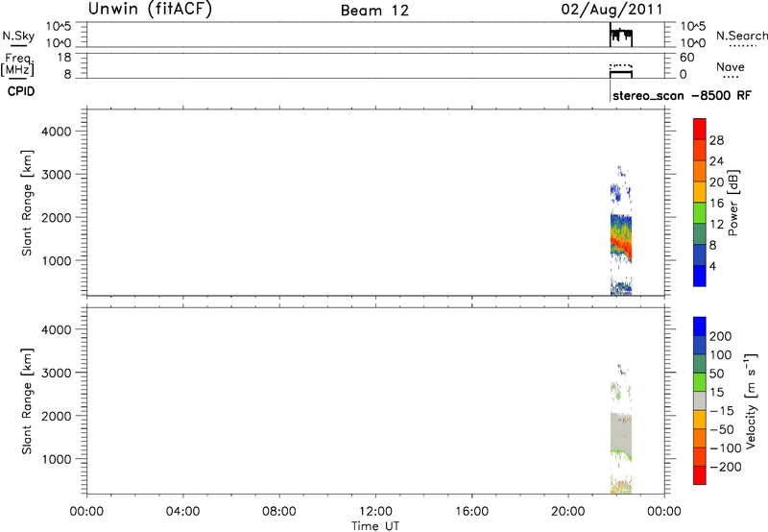
Task: Click the blue scatter patch near 2600 km in power panel
Action: (x=616, y=192)
